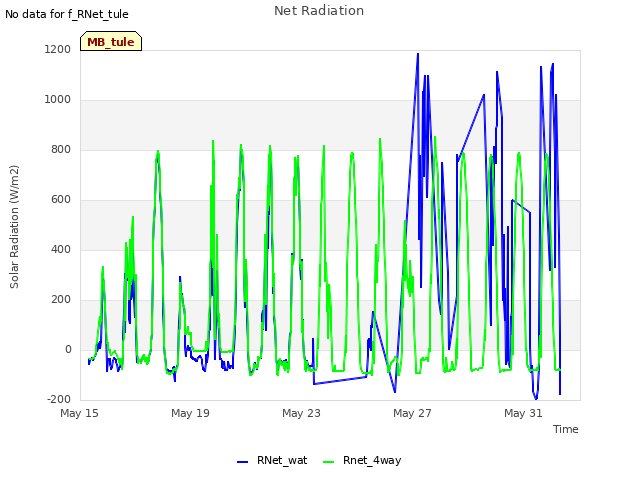This screenshot has width=640, height=480.
Task: Toggle the RNet_wat legend entry
Action: [272, 460]
